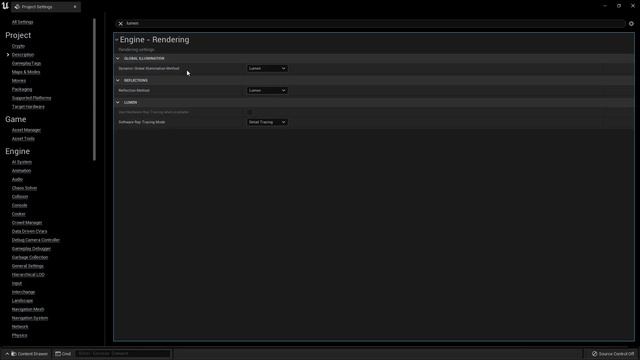Open Interchange settings
640x360 pixels.
click(24, 292)
